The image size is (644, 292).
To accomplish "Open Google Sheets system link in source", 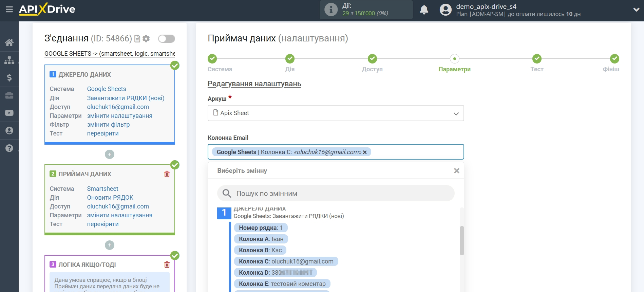I will [107, 89].
